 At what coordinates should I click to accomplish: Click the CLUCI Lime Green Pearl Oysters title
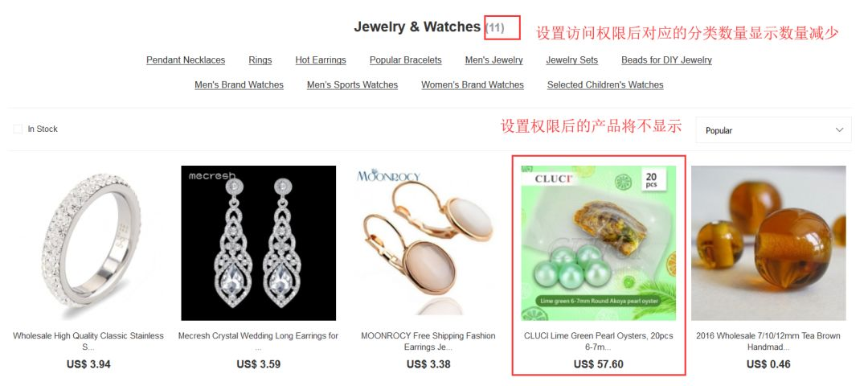[x=599, y=341]
